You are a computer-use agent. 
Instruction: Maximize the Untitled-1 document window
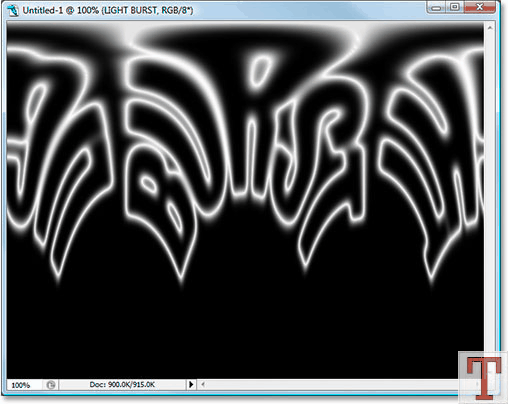pyautogui.click(x=455, y=7)
